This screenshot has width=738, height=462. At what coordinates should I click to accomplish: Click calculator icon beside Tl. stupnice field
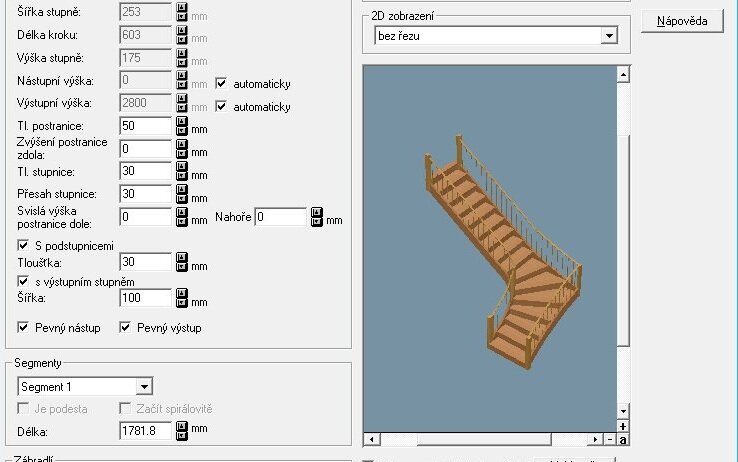[x=182, y=171]
